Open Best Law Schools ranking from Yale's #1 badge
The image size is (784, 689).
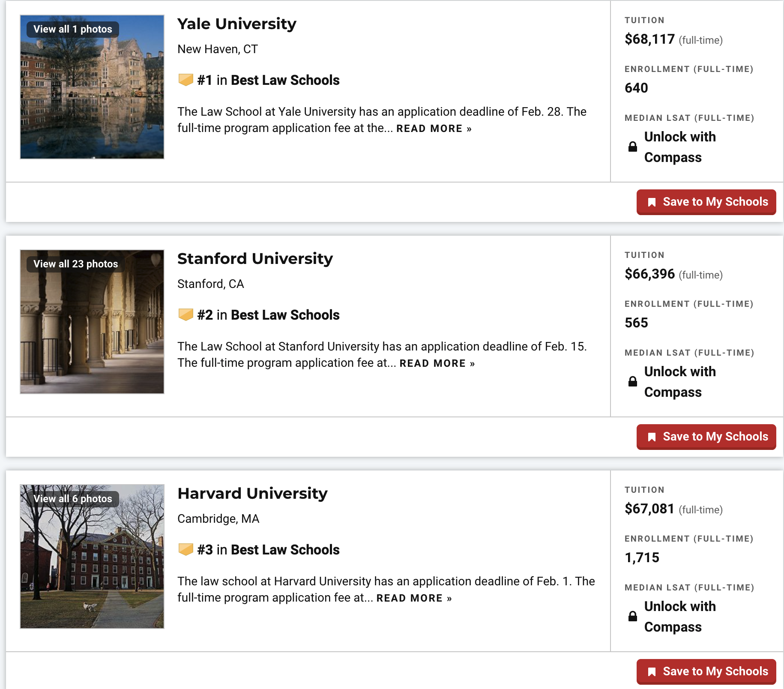[285, 80]
